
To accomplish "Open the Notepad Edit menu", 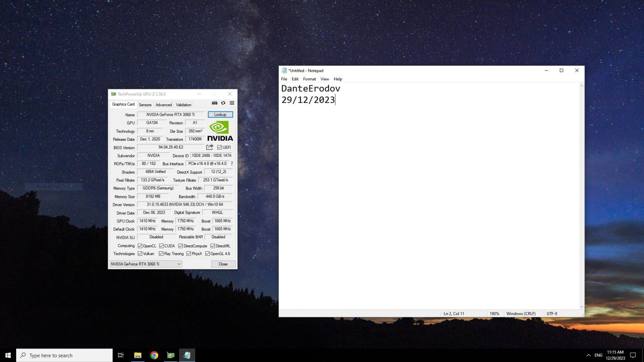I will [295, 79].
